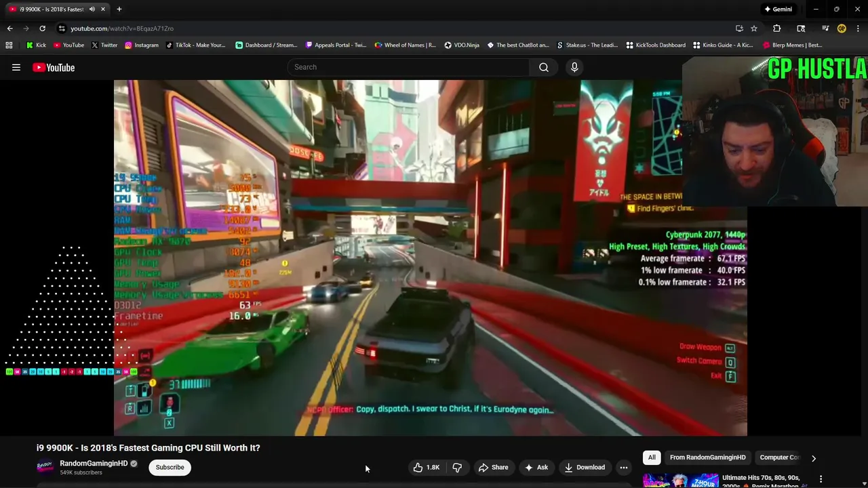Click the search magnifier button
The image size is (868, 488).
pos(543,67)
